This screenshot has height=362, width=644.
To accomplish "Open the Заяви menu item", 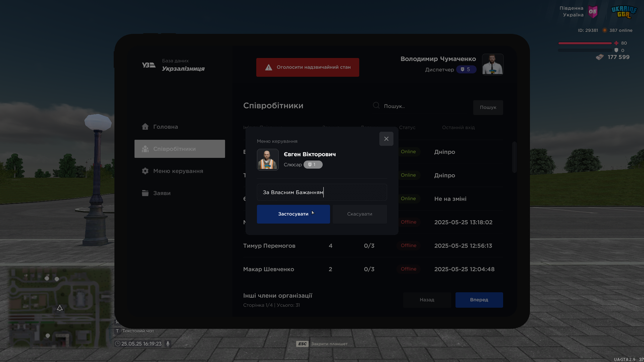I will pos(180,193).
